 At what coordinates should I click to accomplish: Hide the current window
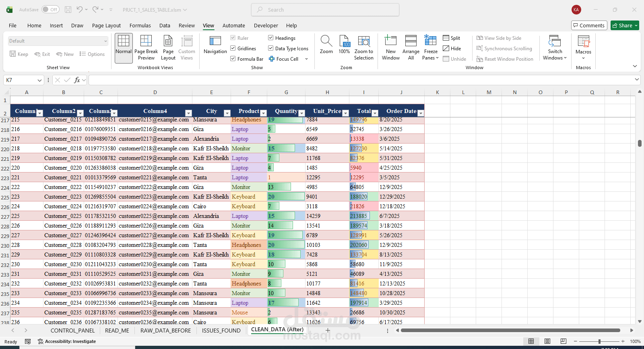452,49
